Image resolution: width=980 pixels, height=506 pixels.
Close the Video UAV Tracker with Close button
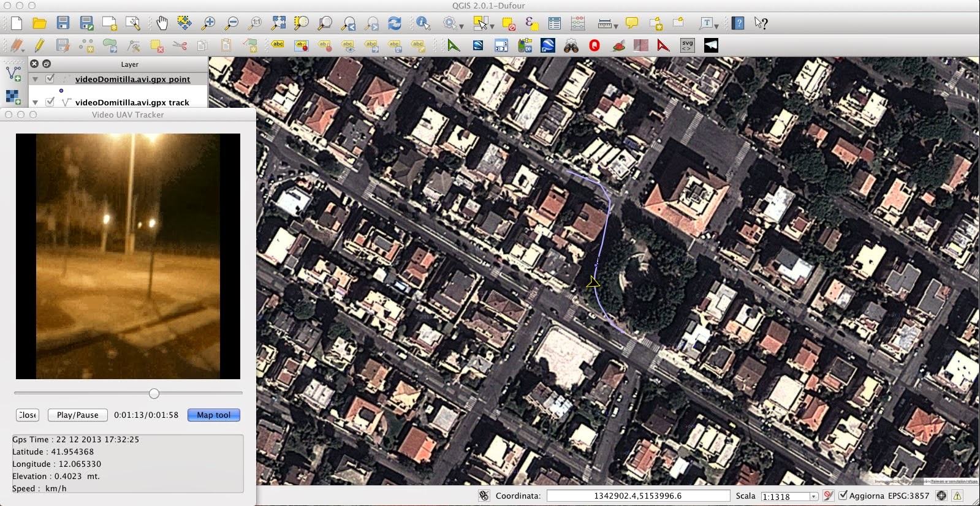(28, 415)
